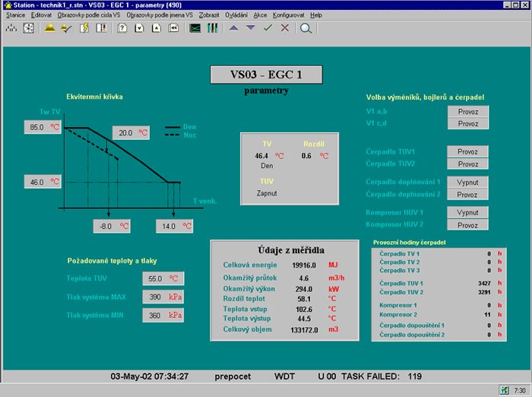Select the Tlak systému MAX 390 field

coord(163,297)
